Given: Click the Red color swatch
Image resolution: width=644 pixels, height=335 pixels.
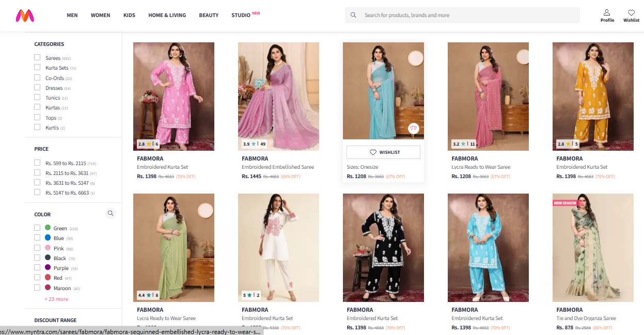Looking at the screenshot, I should click(x=48, y=278).
